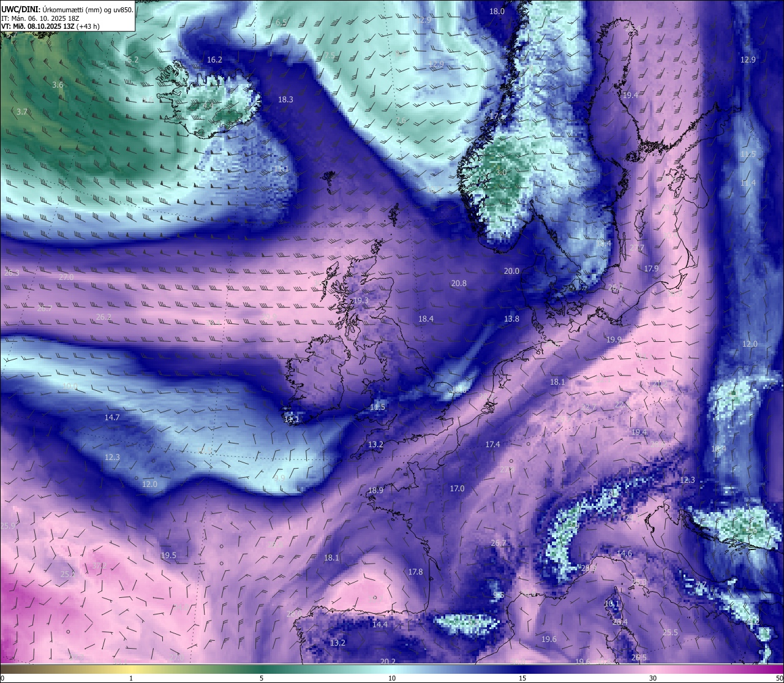Click the 20.0 value west of Denmark
The image size is (784, 683).
[x=511, y=271]
